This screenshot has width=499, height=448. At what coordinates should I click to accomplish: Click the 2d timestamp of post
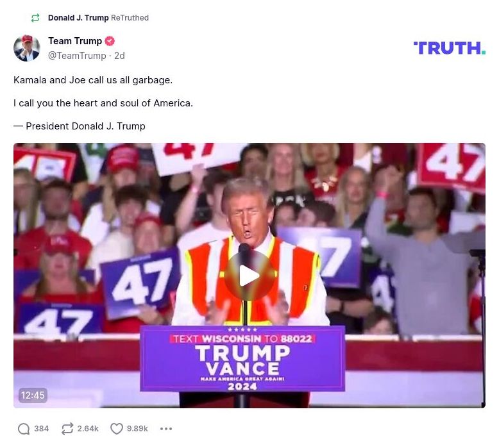(x=119, y=56)
